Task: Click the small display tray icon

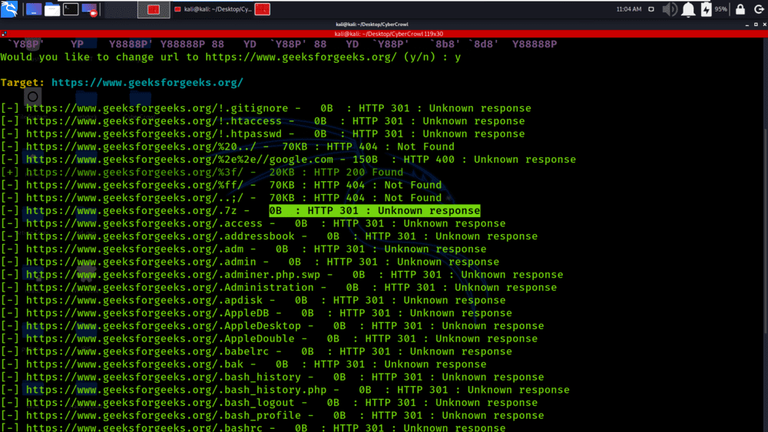Action: [651, 9]
